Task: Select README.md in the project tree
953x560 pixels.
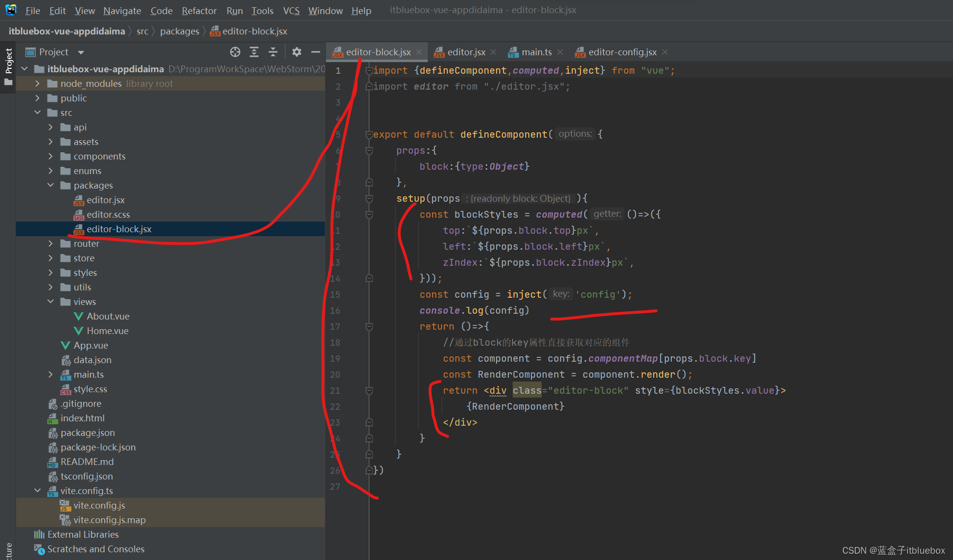Action: (87, 462)
